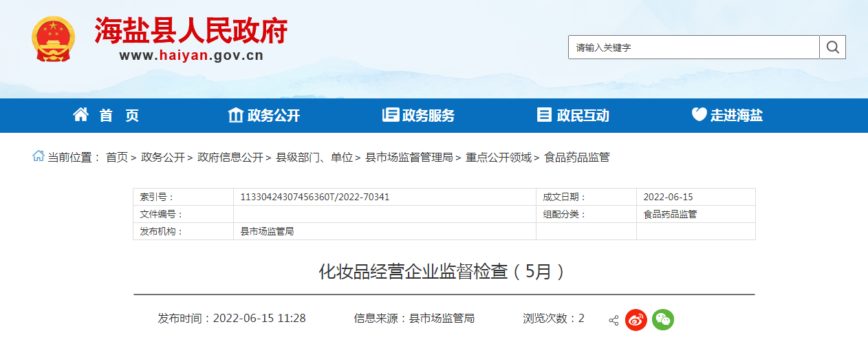The height and width of the screenshot is (342, 868).
Task: Go to 食品药品监管 in breadcrumb
Action: [x=577, y=158]
